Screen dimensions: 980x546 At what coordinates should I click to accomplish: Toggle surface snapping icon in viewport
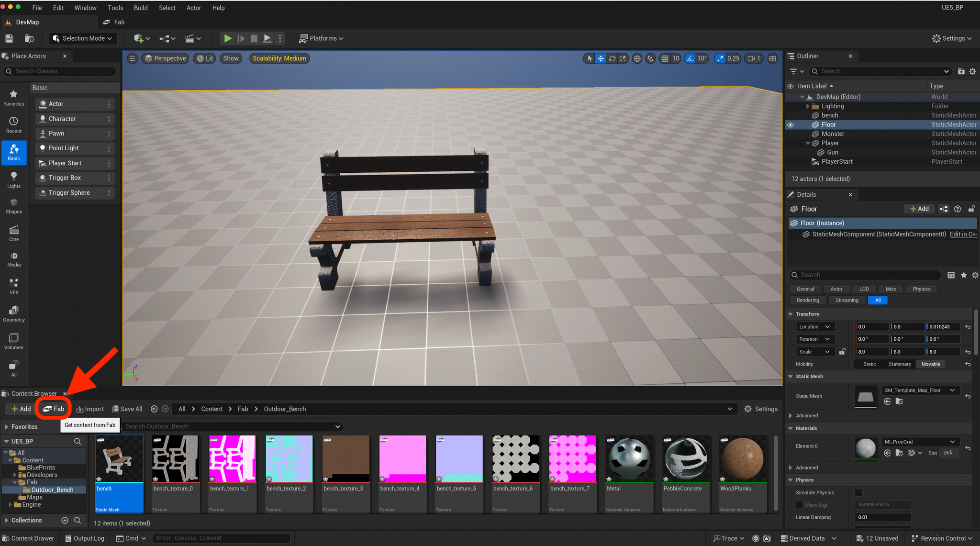pyautogui.click(x=650, y=58)
